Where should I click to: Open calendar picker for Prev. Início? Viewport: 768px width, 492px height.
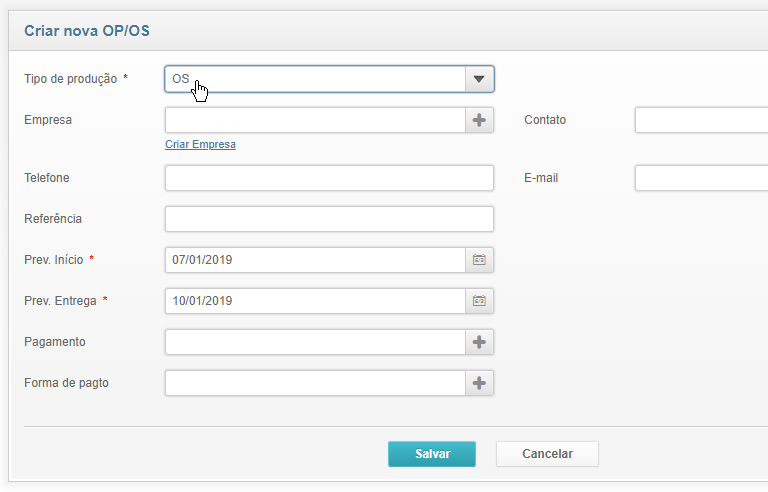[x=479, y=260]
